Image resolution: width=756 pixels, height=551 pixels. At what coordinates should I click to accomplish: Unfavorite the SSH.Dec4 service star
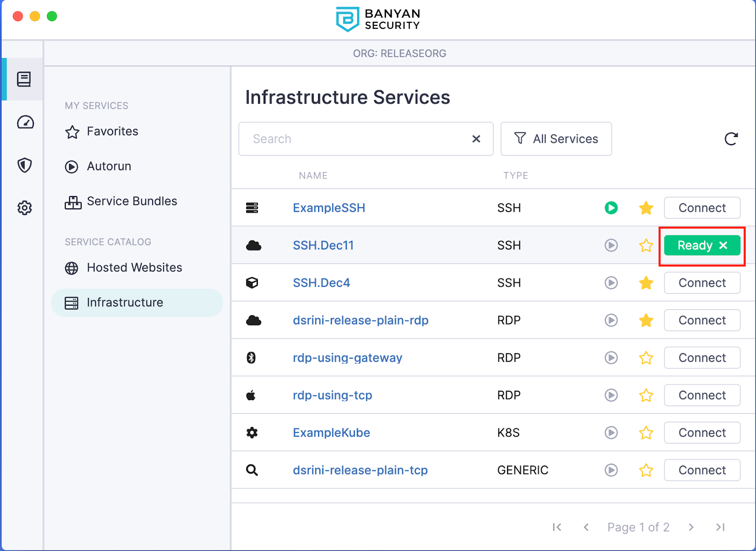click(x=646, y=283)
